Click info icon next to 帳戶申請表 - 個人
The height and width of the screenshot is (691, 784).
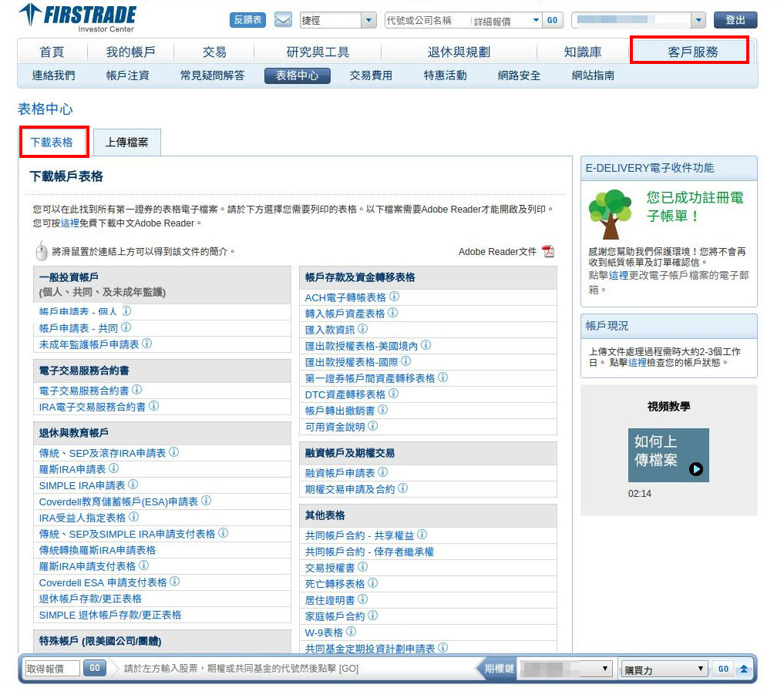point(126,311)
